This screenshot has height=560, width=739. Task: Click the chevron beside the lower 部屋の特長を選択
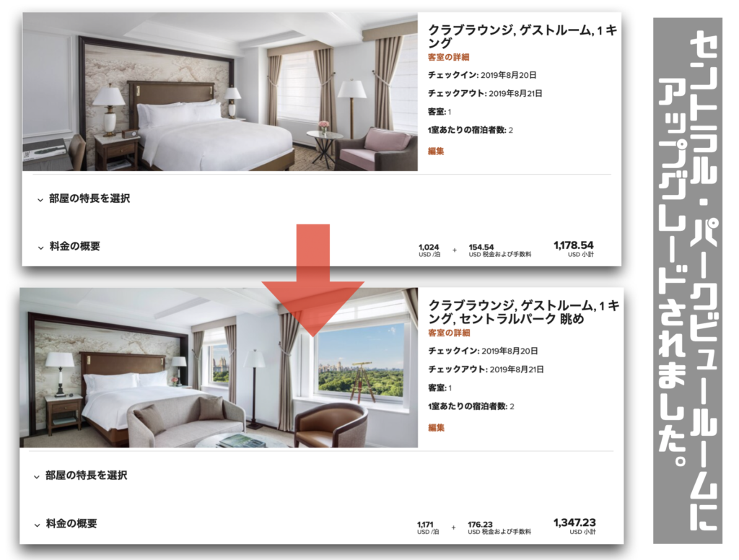pos(37,477)
